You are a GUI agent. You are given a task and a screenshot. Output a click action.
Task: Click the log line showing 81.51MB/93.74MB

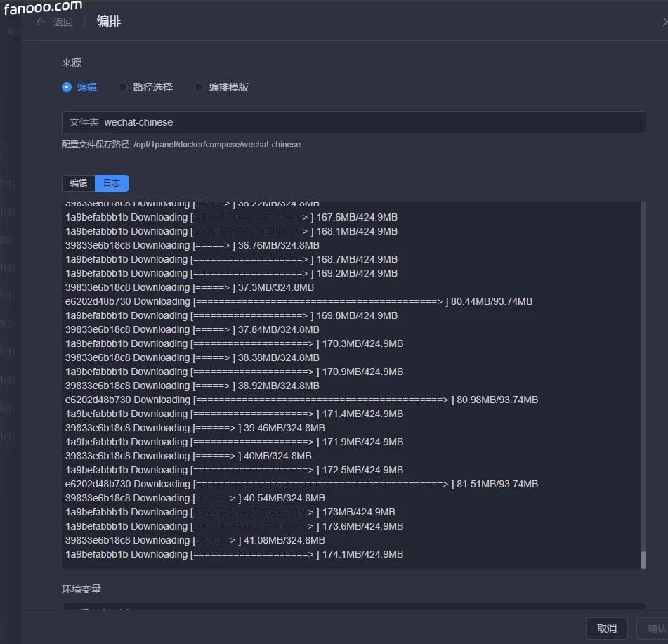tap(301, 484)
